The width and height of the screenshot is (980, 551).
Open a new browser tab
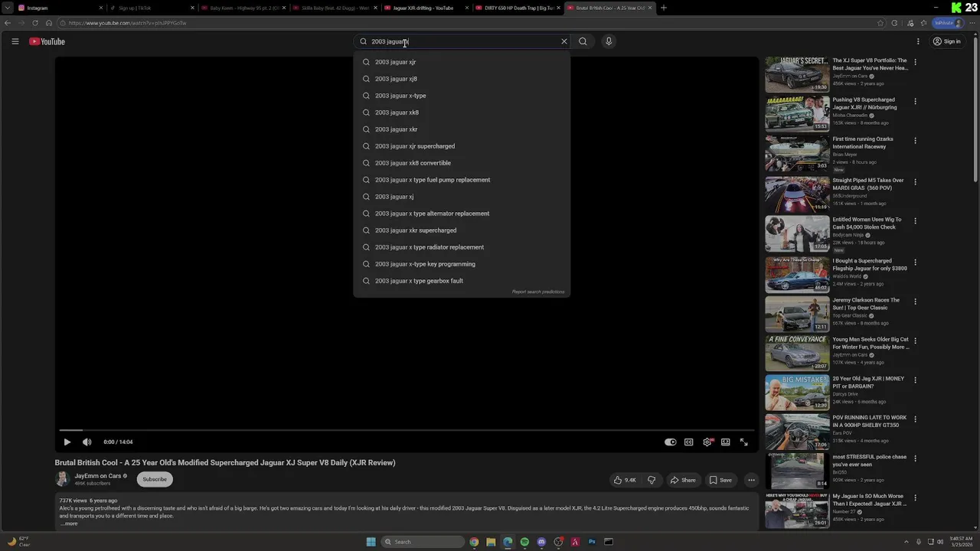click(664, 8)
